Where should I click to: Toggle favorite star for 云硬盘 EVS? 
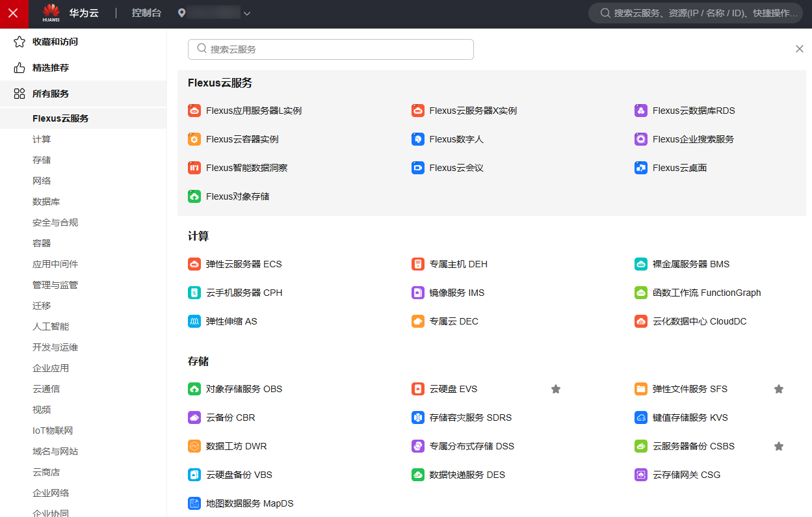coord(556,389)
